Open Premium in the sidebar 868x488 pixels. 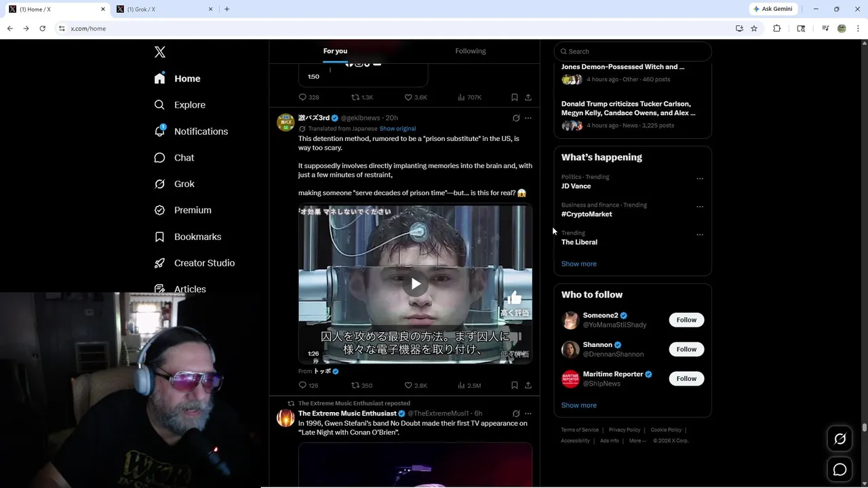[x=182, y=210]
